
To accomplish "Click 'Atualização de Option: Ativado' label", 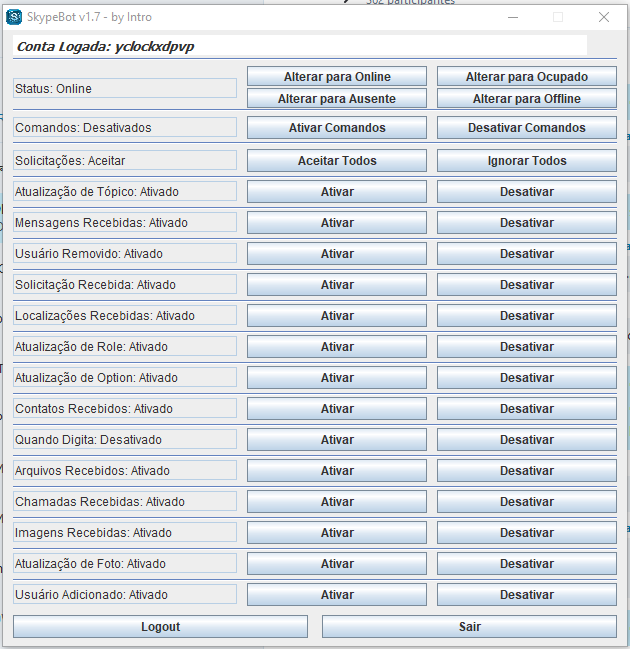I will pyautogui.click(x=125, y=377).
